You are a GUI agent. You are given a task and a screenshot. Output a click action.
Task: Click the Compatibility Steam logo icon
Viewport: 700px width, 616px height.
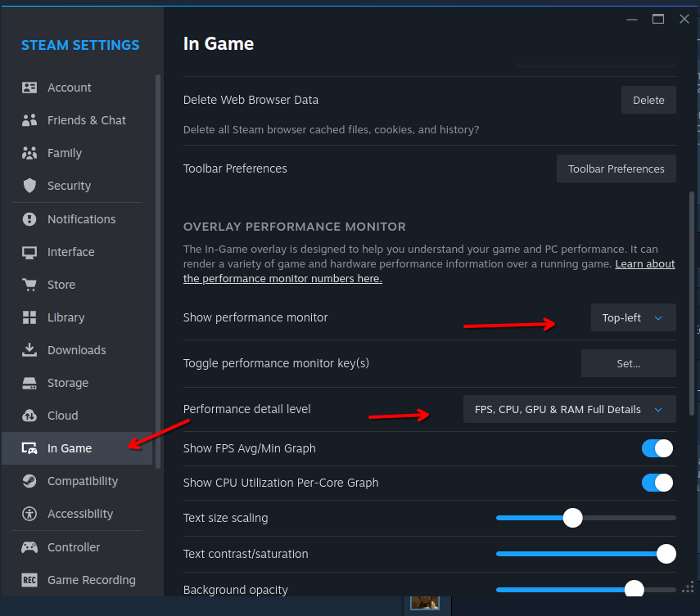coord(29,481)
